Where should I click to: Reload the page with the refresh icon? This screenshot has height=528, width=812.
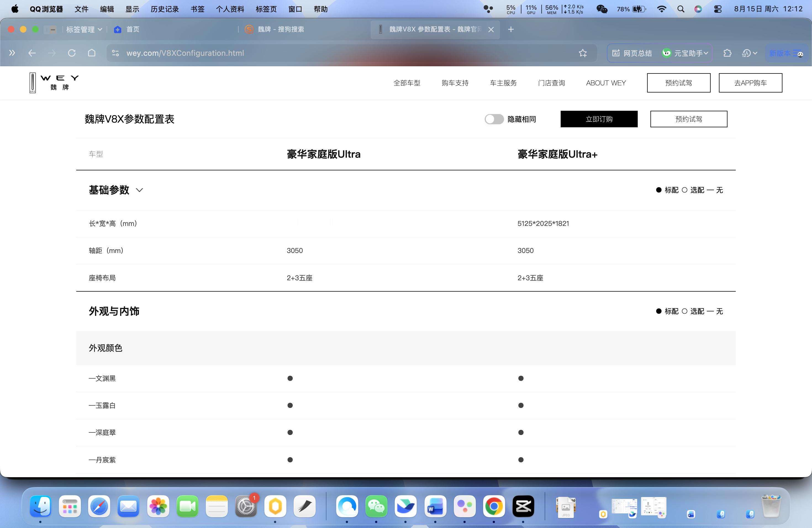pos(72,53)
